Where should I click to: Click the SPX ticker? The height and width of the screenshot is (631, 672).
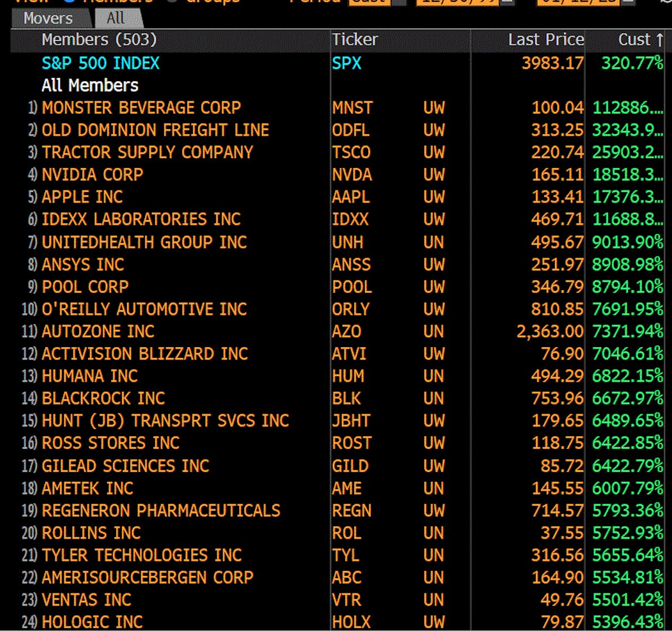pos(346,64)
